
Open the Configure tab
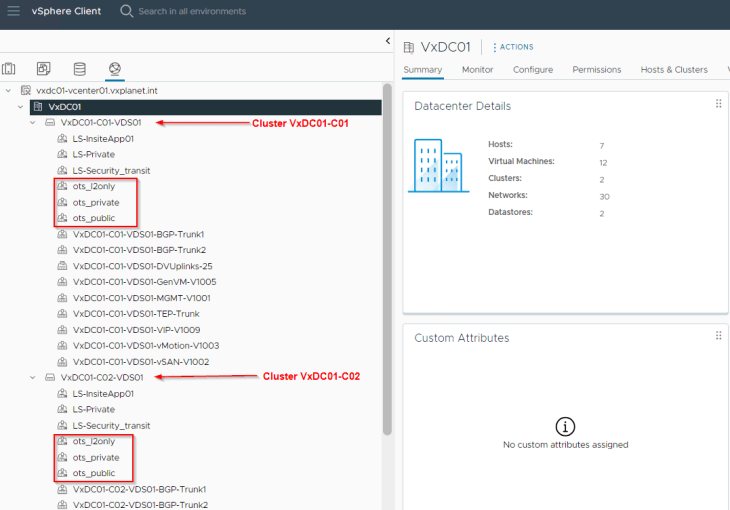[x=533, y=69]
